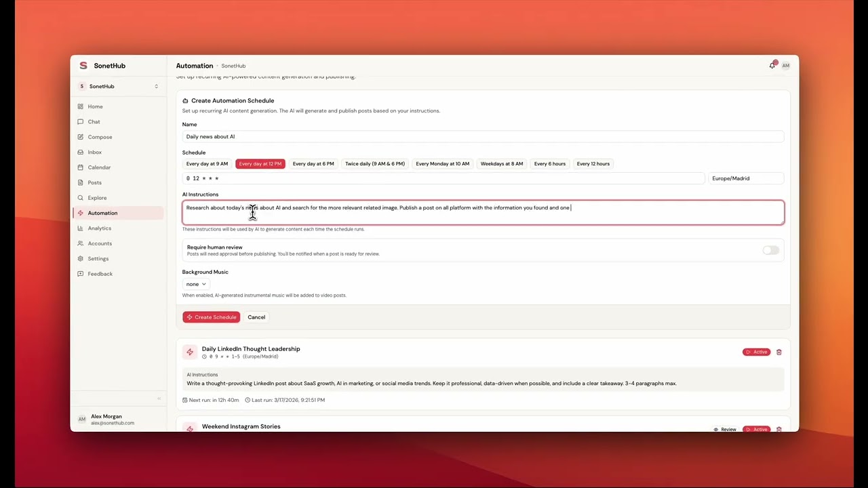Open Background Music none dropdown

(x=196, y=284)
